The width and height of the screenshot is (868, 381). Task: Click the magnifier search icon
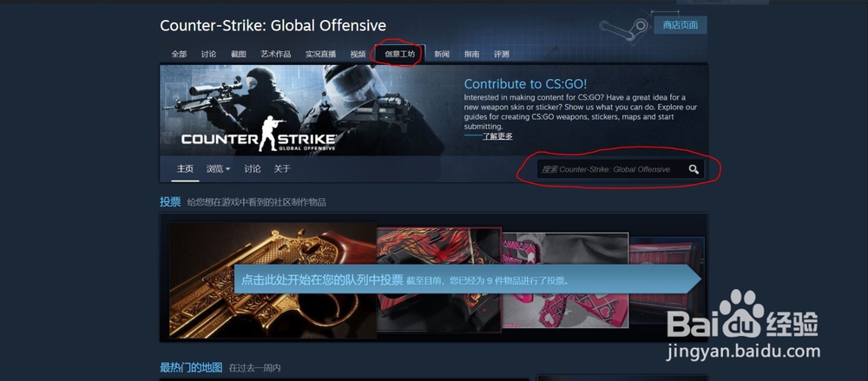tap(694, 169)
